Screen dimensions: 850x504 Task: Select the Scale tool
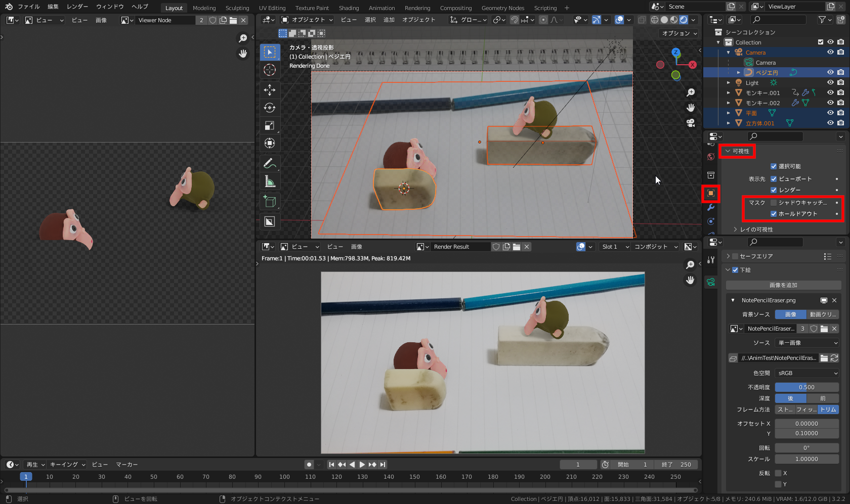pyautogui.click(x=270, y=126)
